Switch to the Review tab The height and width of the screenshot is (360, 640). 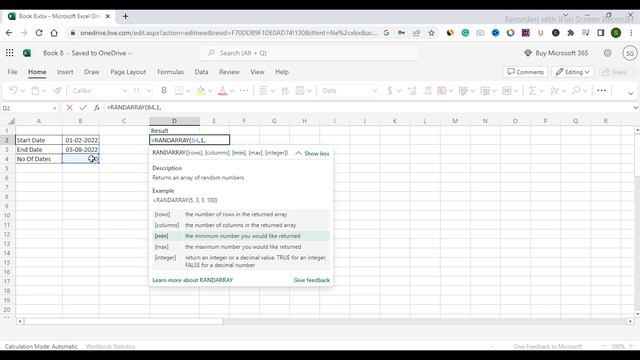click(x=229, y=72)
